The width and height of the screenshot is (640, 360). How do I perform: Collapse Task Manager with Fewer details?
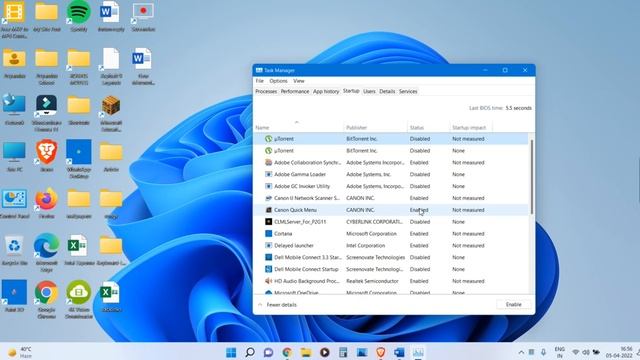click(278, 304)
